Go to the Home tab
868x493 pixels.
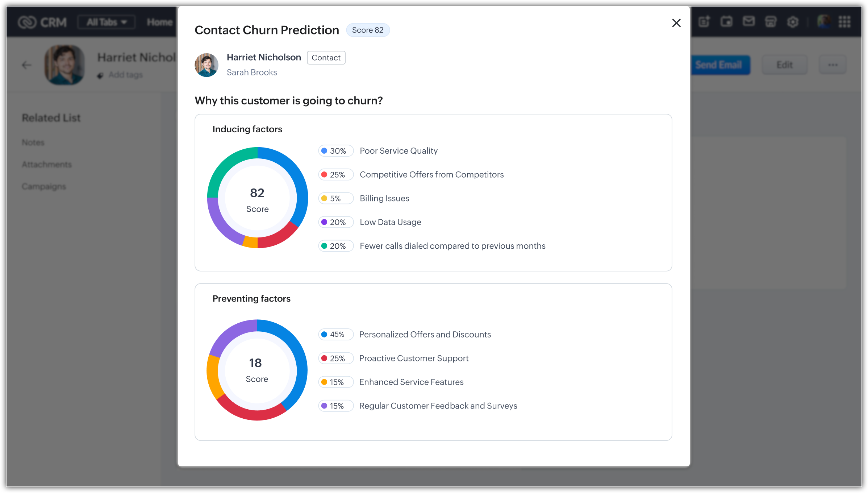[159, 22]
